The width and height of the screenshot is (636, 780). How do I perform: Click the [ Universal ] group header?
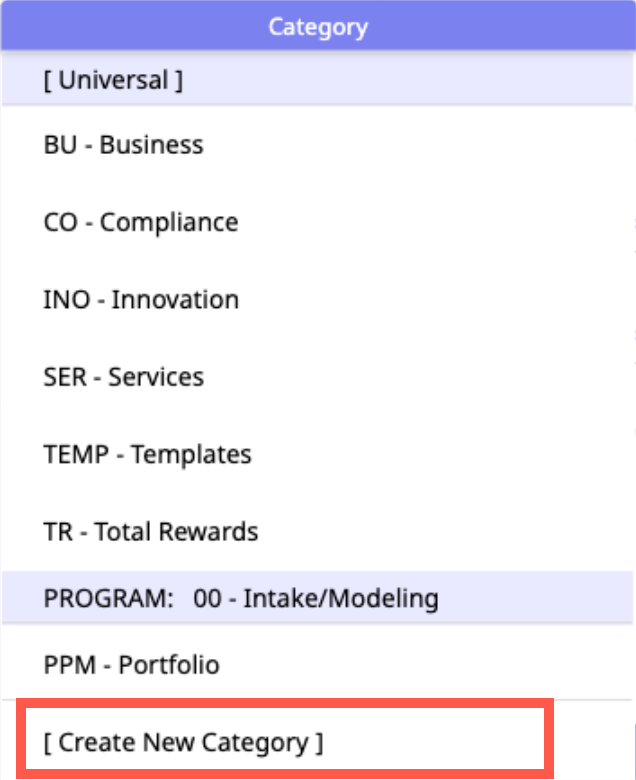(113, 81)
